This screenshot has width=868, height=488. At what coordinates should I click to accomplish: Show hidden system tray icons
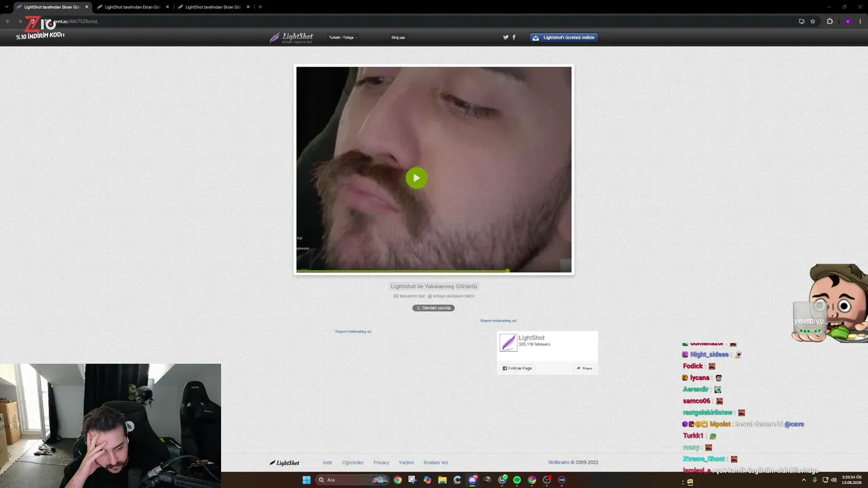click(x=804, y=480)
